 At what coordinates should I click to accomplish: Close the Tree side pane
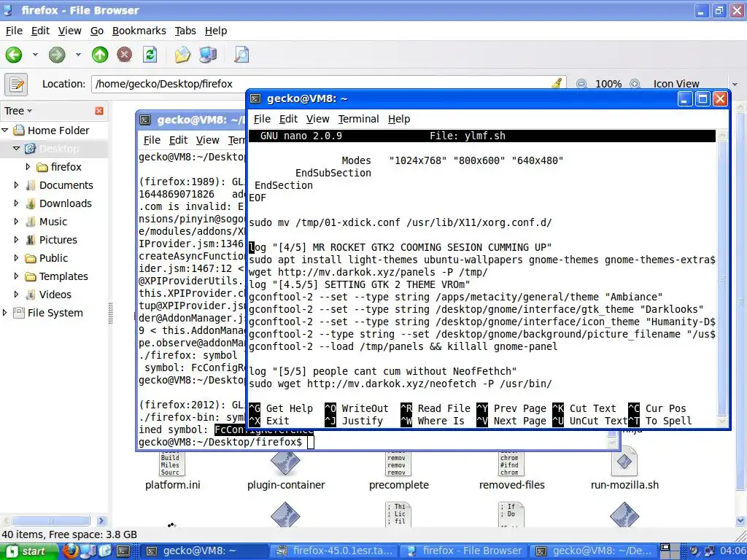[x=99, y=111]
